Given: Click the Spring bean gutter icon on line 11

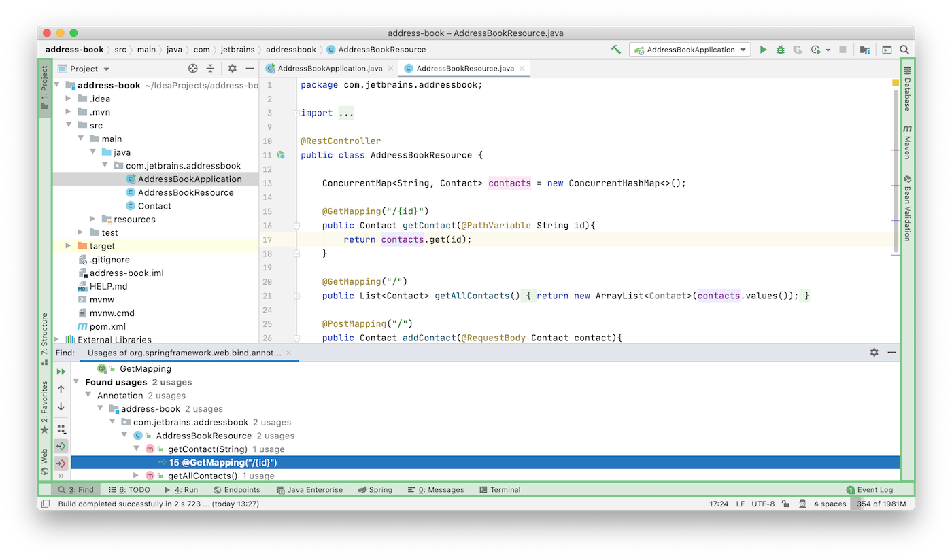Looking at the screenshot, I should 281,155.
